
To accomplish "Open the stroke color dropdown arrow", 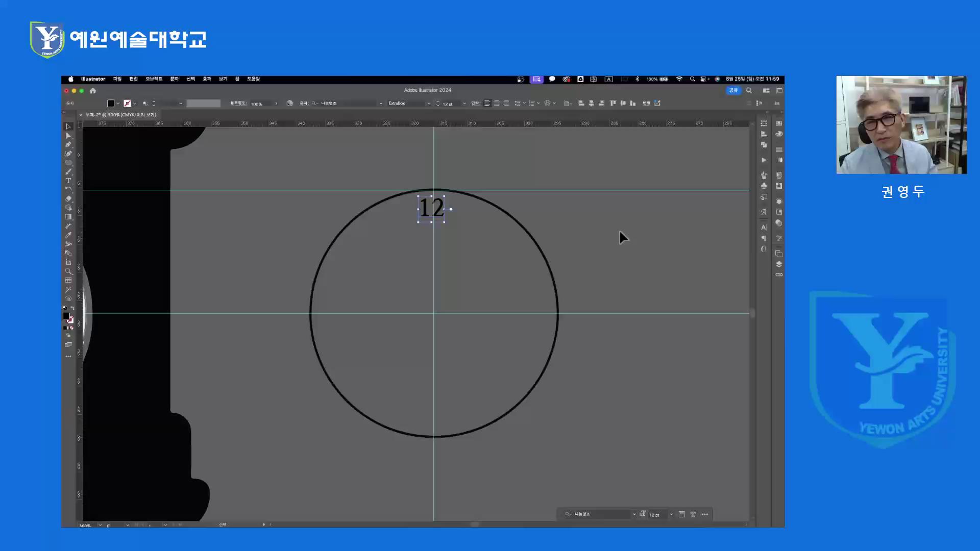I will pyautogui.click(x=134, y=104).
